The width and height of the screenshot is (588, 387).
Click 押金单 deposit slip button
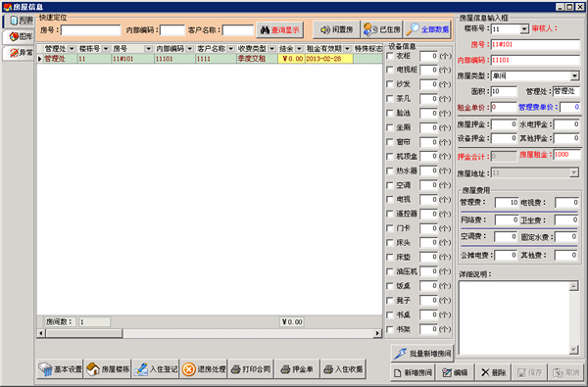pyautogui.click(x=297, y=369)
